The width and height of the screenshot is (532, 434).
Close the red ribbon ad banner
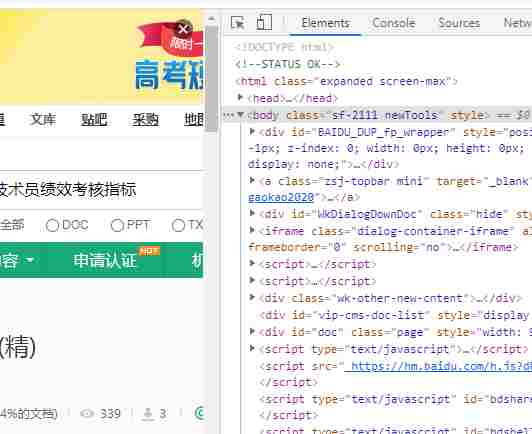coord(183,29)
